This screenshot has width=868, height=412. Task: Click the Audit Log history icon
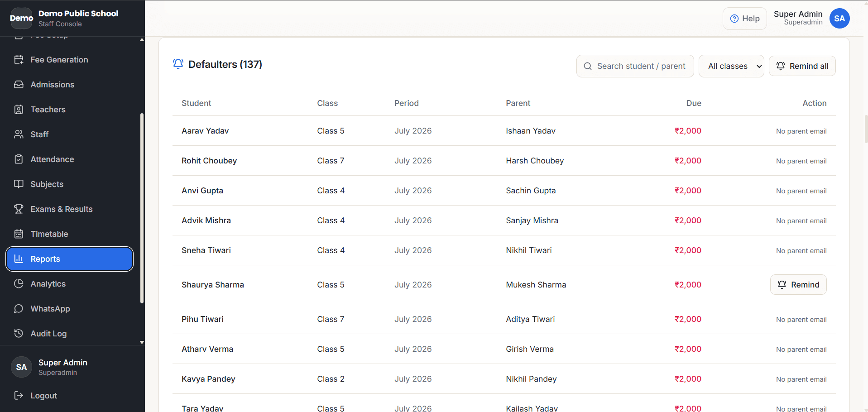(x=19, y=334)
